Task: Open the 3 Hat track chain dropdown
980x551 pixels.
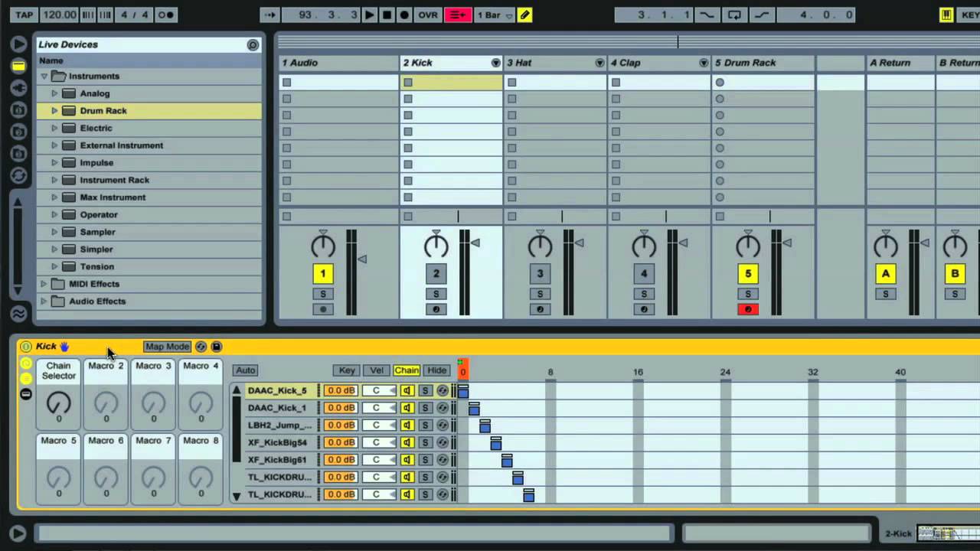Action: coord(599,63)
